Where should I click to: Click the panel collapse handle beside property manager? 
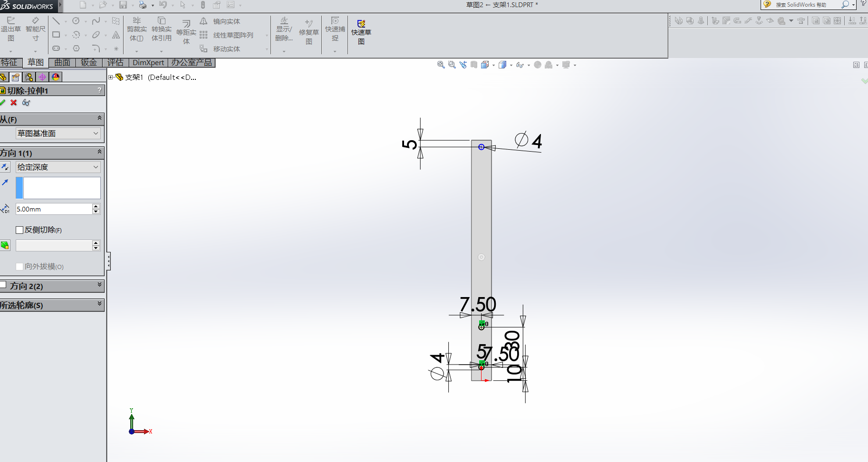coord(108,261)
